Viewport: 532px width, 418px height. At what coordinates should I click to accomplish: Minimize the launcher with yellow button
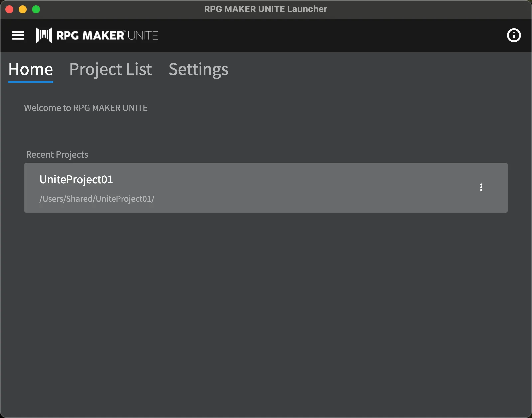coord(23,9)
